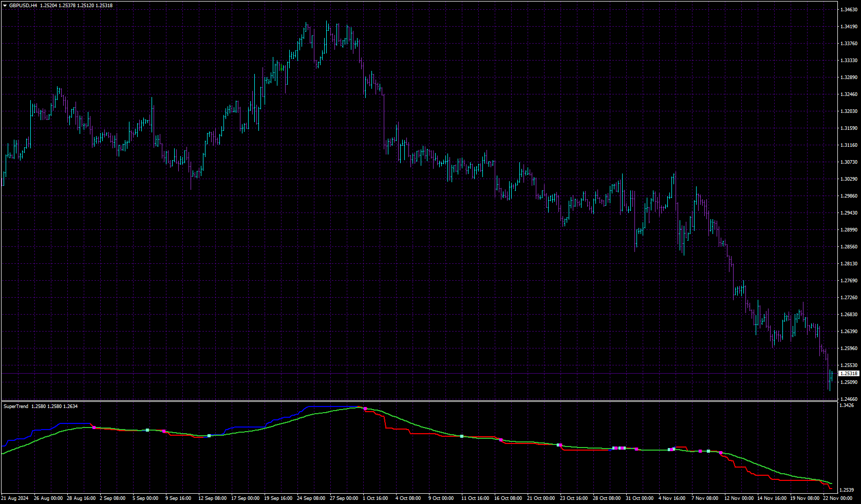Click the 1.30290 price scale label
The width and height of the screenshot is (861, 504).
coord(849,179)
